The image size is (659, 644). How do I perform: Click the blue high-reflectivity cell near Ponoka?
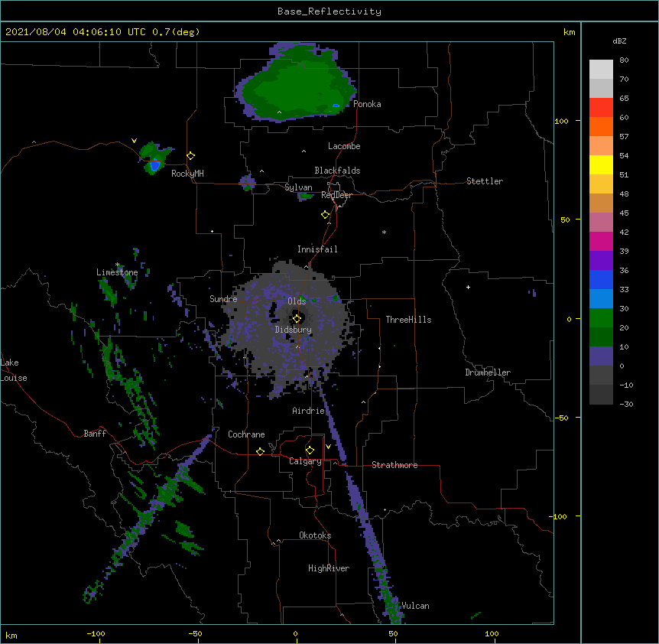coord(336,106)
